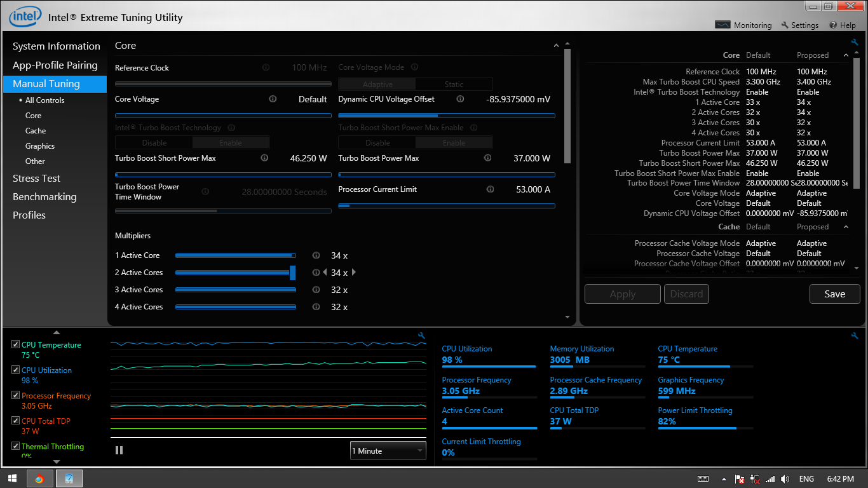Decrease the 2 Active Cores multiplier
This screenshot has height=488, width=868.
pyautogui.click(x=325, y=272)
